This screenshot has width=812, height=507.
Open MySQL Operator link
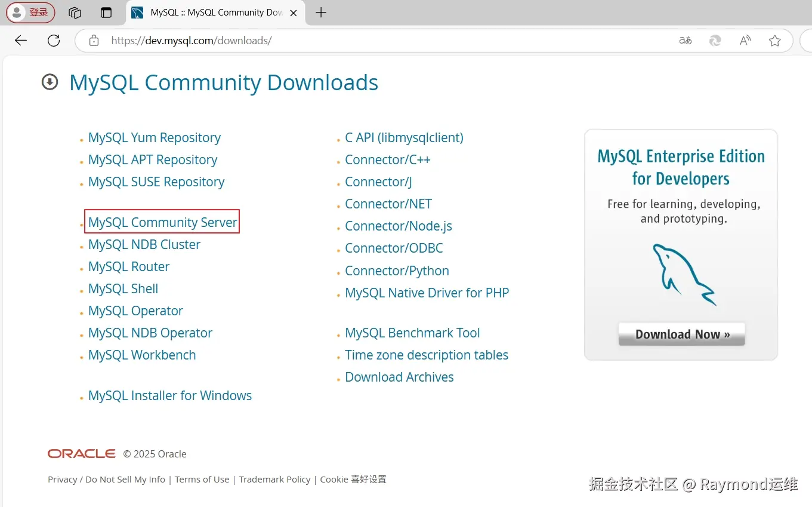coord(135,311)
